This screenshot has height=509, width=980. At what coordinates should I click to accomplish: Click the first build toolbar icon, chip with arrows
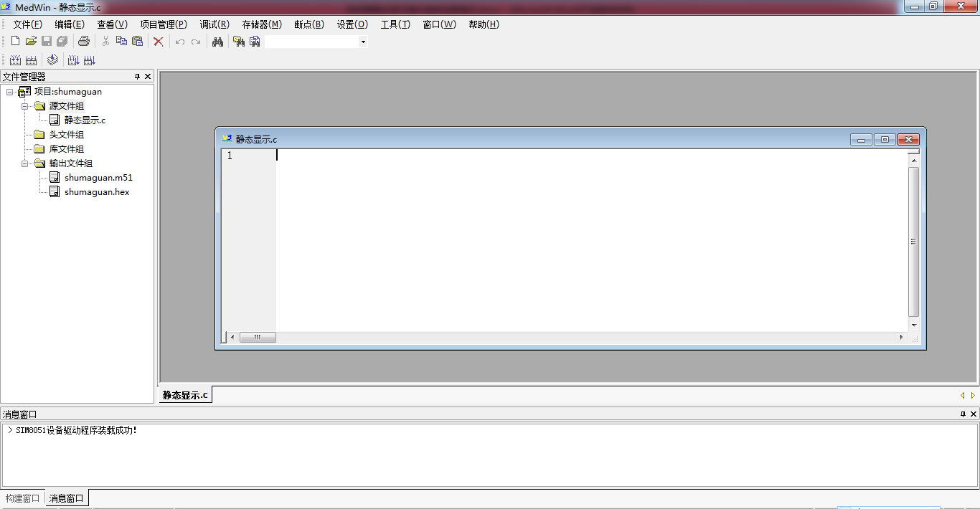click(x=15, y=60)
